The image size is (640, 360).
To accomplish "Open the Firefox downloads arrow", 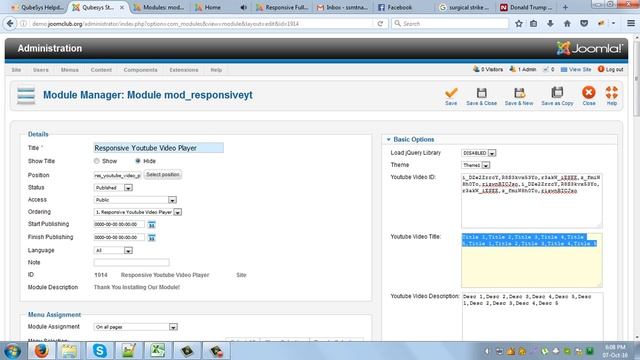I will click(x=550, y=24).
